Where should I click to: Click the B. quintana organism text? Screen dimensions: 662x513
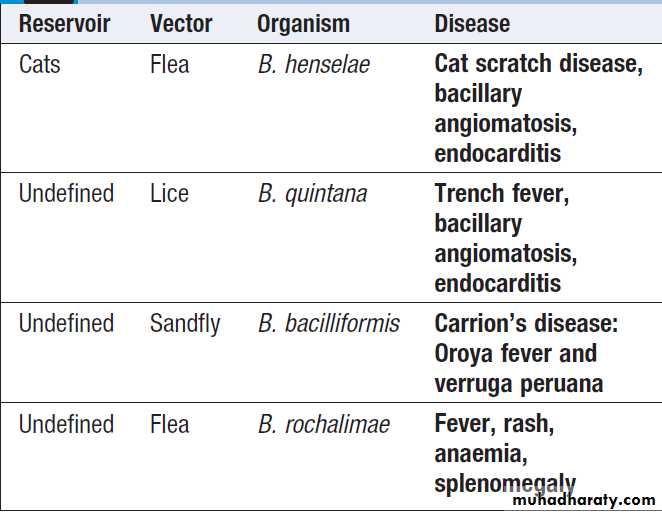(312, 193)
